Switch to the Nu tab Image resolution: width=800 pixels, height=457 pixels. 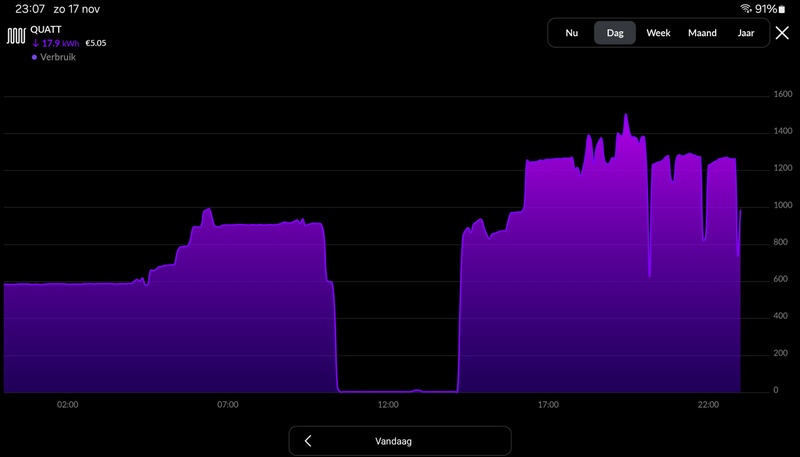[x=571, y=33]
